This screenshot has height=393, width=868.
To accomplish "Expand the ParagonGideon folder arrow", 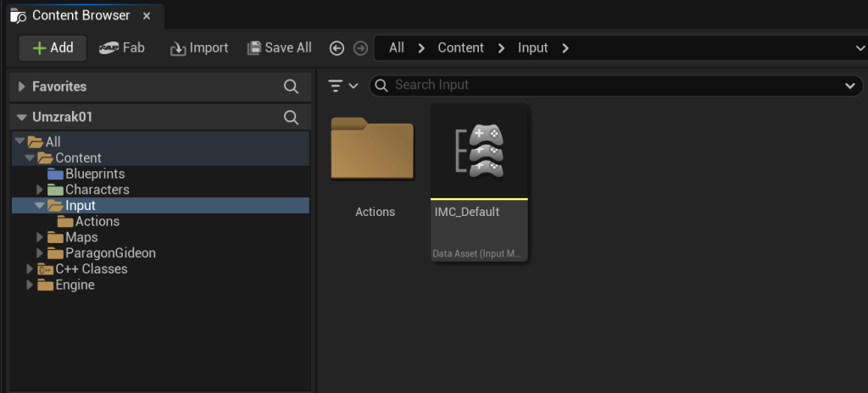I will tap(39, 253).
